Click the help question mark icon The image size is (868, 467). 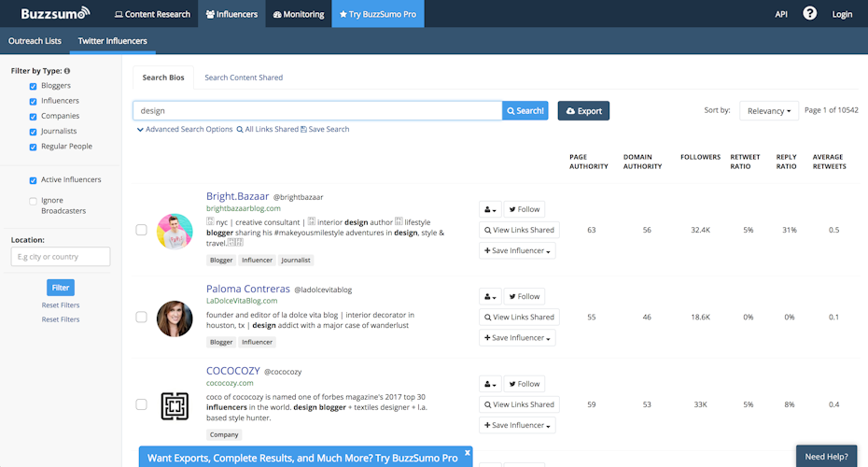coord(809,14)
